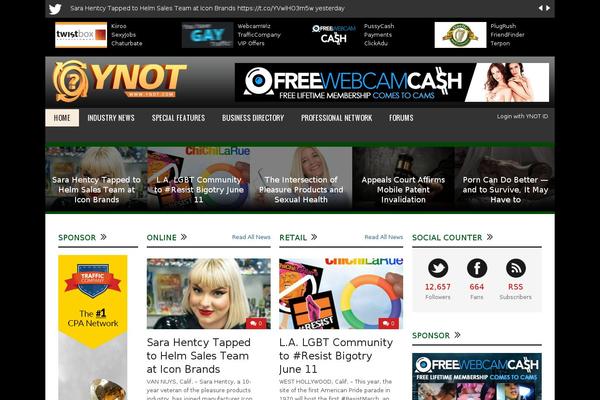This screenshot has width=600, height=400.
Task: Click the small FreeWebcamCash logo in sponsor row
Action: tap(334, 35)
